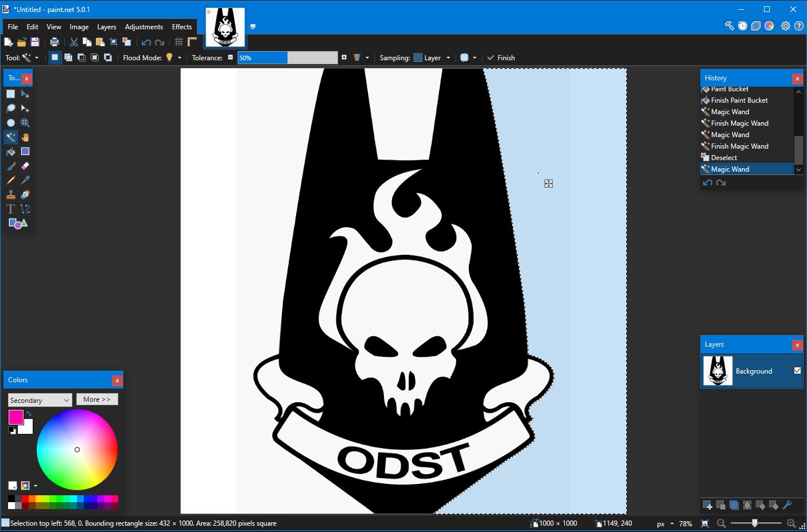Toggle the rulers display

point(192,42)
